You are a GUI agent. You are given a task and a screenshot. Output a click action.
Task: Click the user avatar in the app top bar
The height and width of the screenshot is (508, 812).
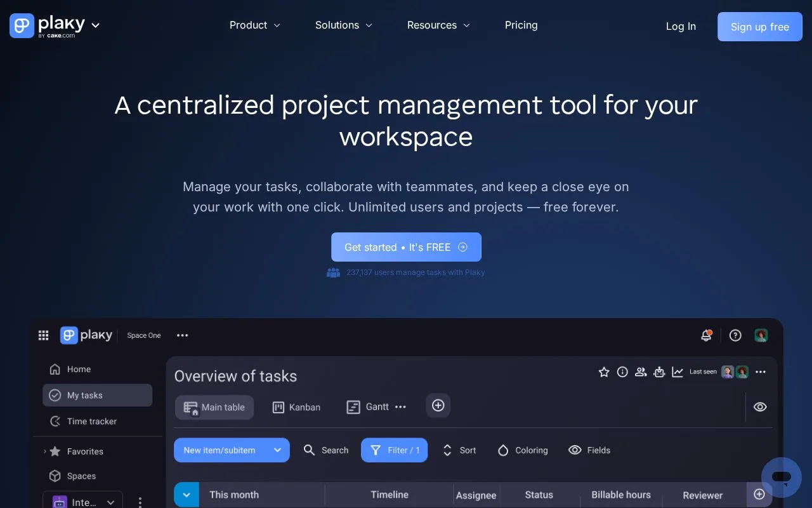[761, 335]
